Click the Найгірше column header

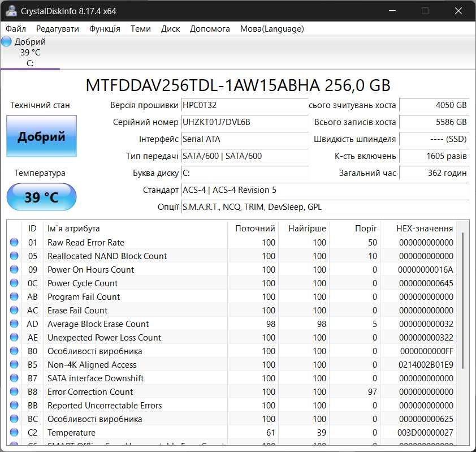pyautogui.click(x=304, y=229)
